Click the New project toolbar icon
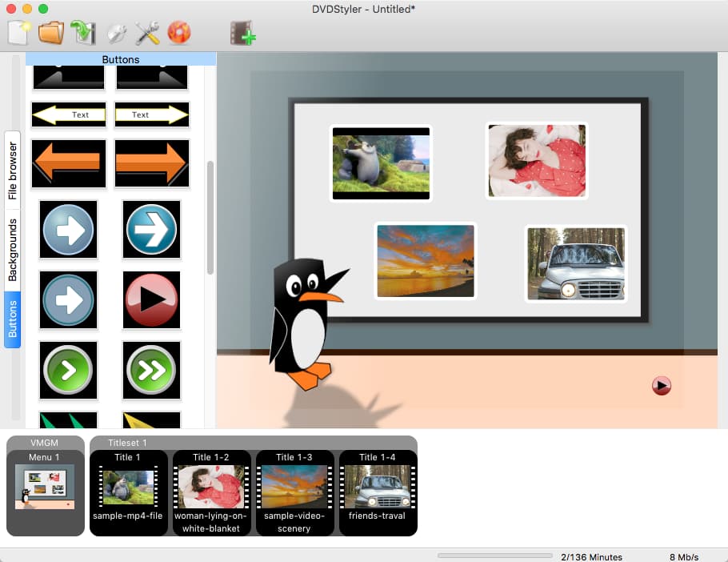 point(18,33)
